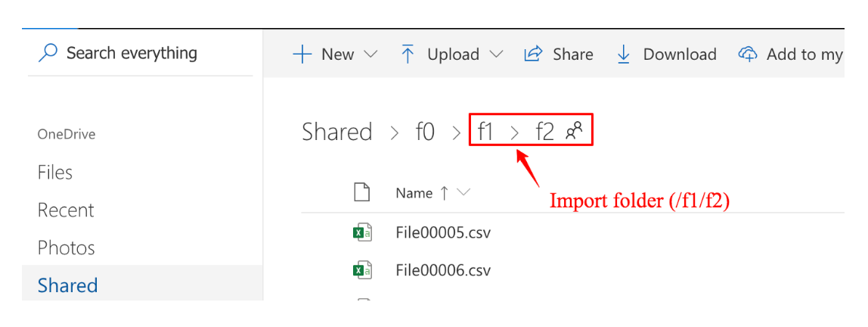Expand the Upload dropdown chevron
The width and height of the screenshot is (868, 327).
click(x=496, y=54)
